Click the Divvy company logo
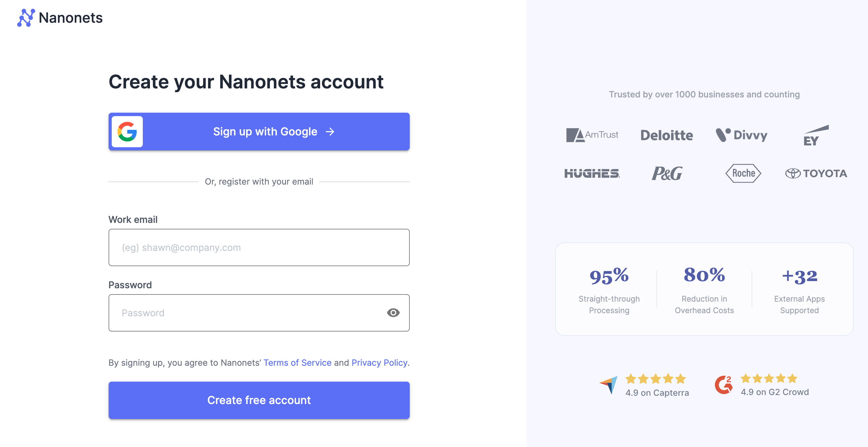Image resolution: width=868 pixels, height=447 pixels. point(741,135)
